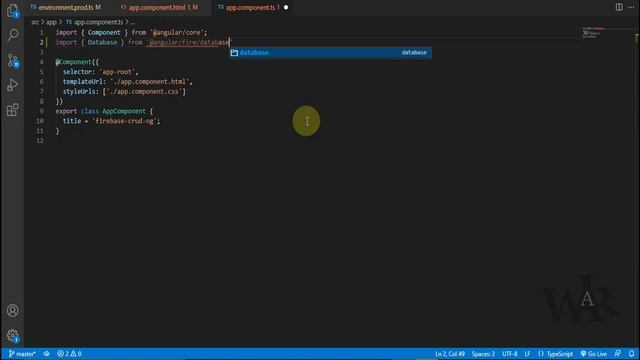Click the eye icon in status bar
Image resolution: width=640 pixels, height=360 pixels.
click(x=47, y=354)
